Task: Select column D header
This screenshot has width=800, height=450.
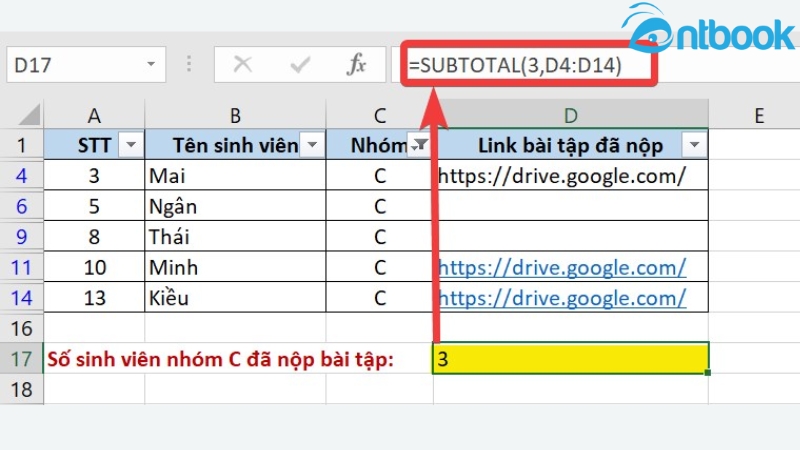Action: [571, 115]
